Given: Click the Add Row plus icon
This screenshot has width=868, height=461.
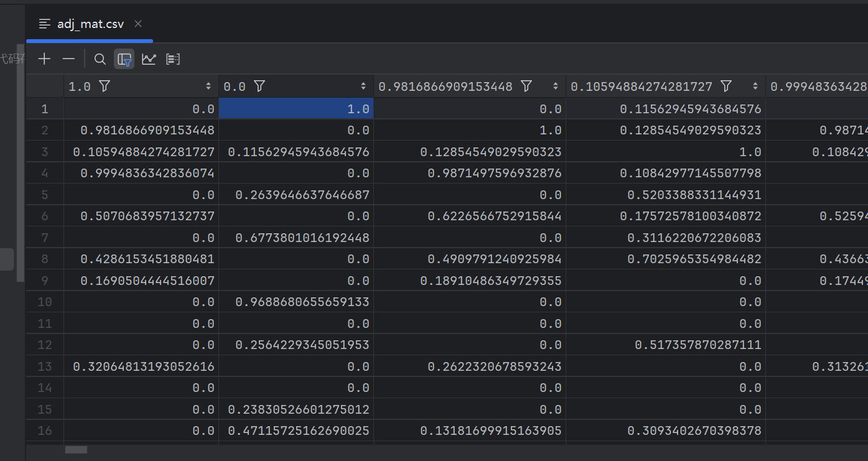Looking at the screenshot, I should 44,59.
